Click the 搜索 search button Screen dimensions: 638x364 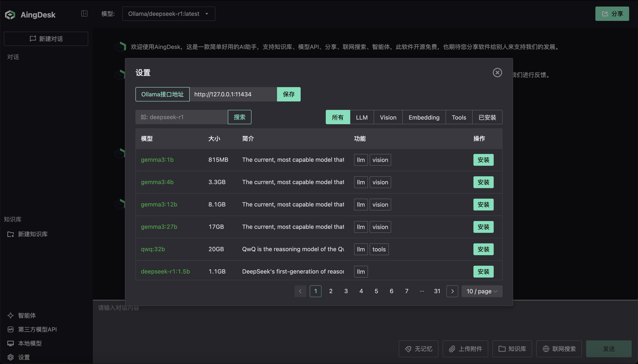click(239, 117)
